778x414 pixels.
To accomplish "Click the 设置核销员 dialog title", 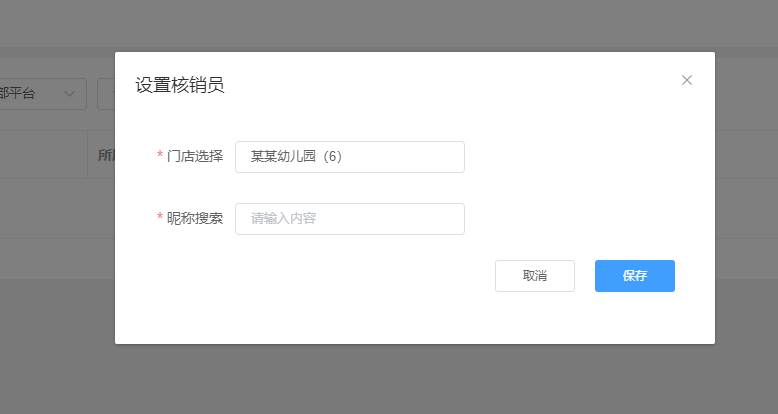I will (x=180, y=85).
